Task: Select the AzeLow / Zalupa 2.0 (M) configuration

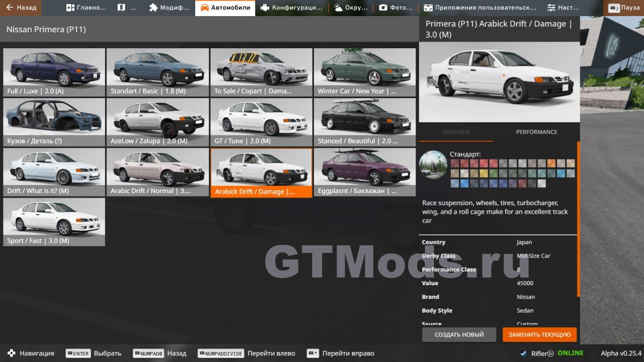Action: 157,122
